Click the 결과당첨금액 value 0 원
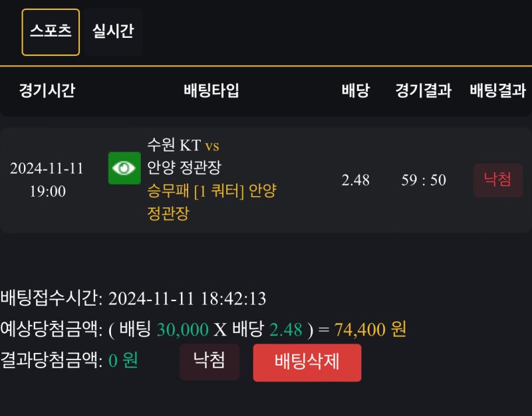 coord(123,361)
